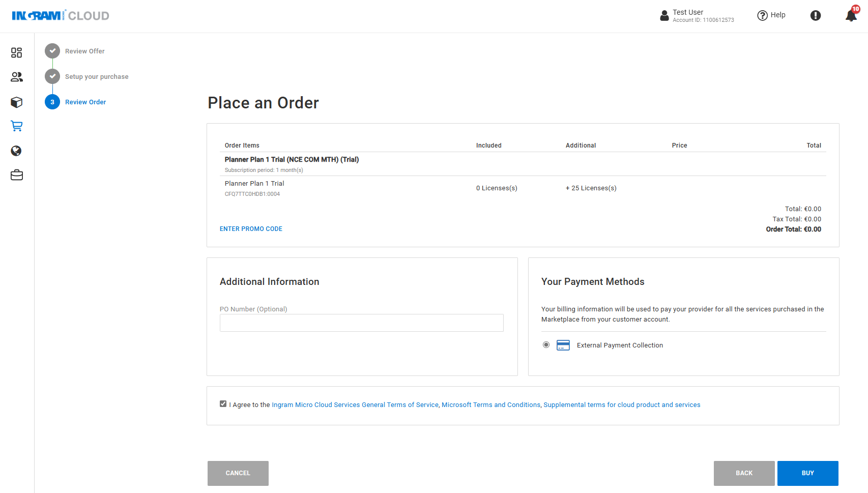Image resolution: width=868 pixels, height=493 pixels.
Task: Click the Help link text
Action: pos(778,15)
